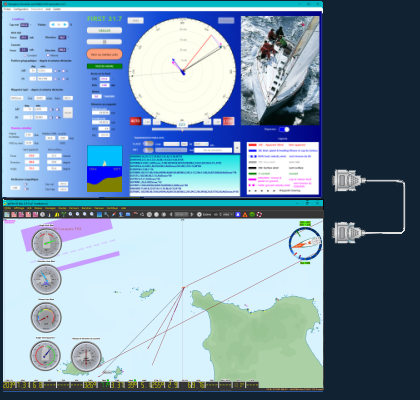Click the green leaf route icon in toolbar
The width and height of the screenshot is (420, 400).
point(63,214)
